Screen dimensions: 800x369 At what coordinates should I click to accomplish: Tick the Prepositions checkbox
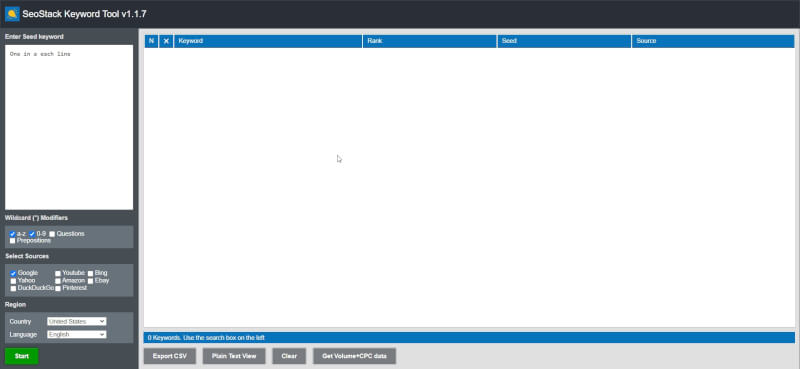(x=13, y=240)
